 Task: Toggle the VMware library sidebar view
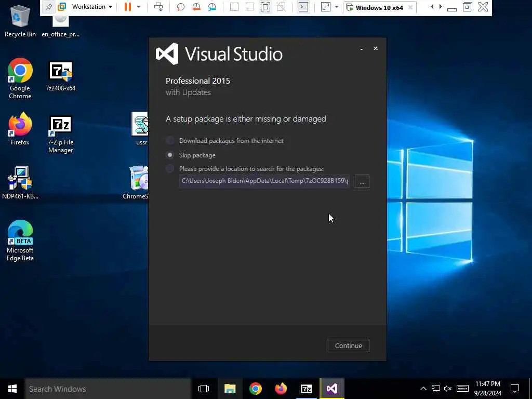[234, 7]
